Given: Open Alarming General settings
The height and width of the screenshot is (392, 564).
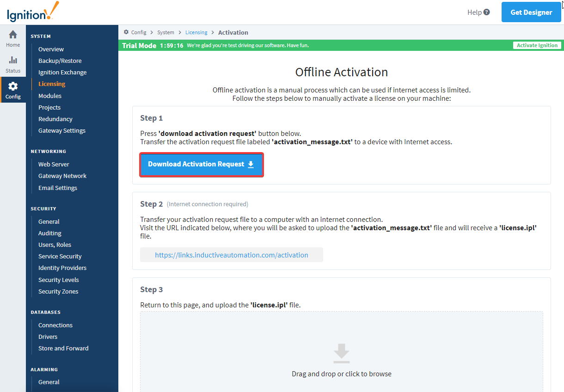Looking at the screenshot, I should pyautogui.click(x=49, y=382).
